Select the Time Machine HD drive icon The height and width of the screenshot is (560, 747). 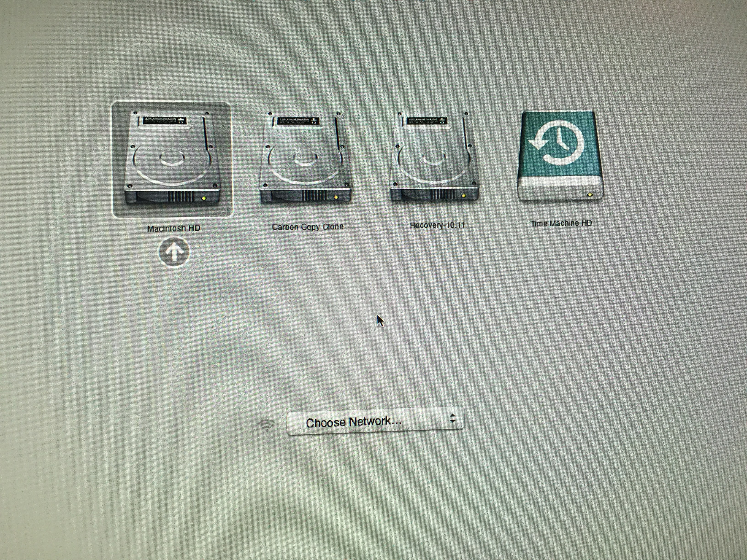pos(560,156)
